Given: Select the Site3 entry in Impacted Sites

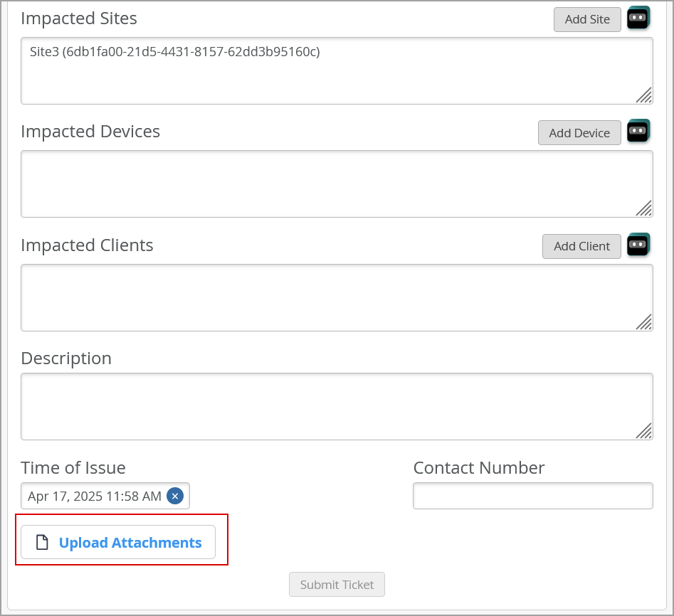Looking at the screenshot, I should click(175, 52).
